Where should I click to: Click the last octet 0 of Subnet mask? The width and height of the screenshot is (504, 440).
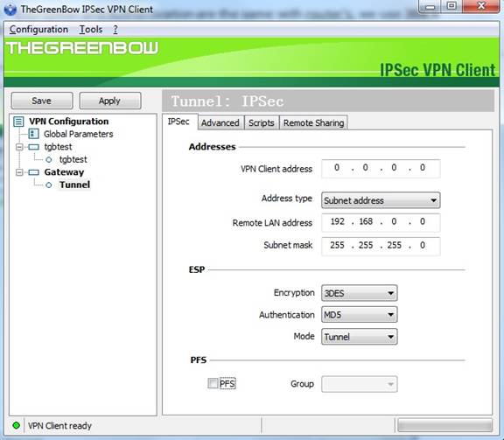pyautogui.click(x=423, y=245)
